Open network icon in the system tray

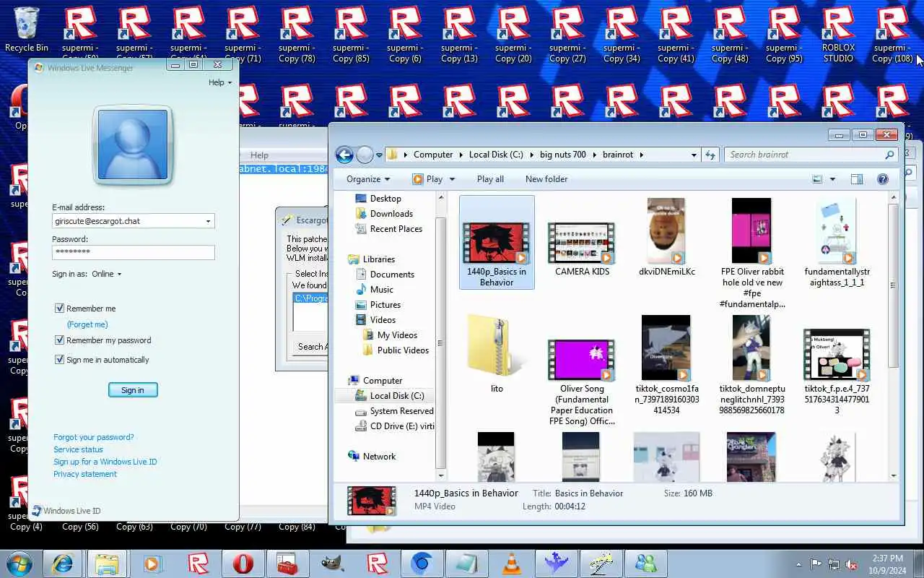point(834,564)
